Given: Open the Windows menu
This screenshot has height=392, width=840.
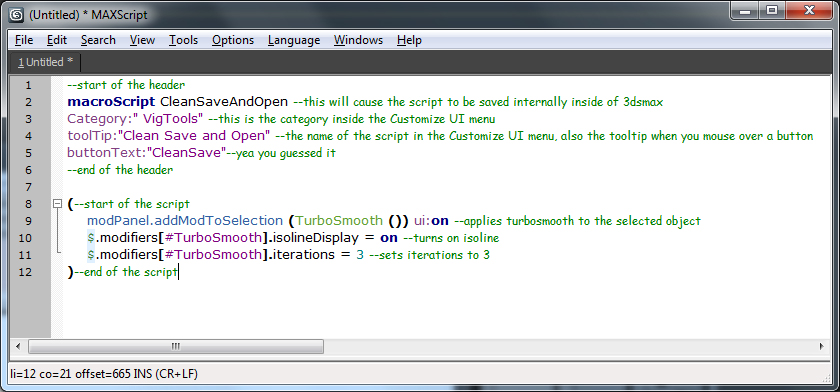Looking at the screenshot, I should point(358,40).
